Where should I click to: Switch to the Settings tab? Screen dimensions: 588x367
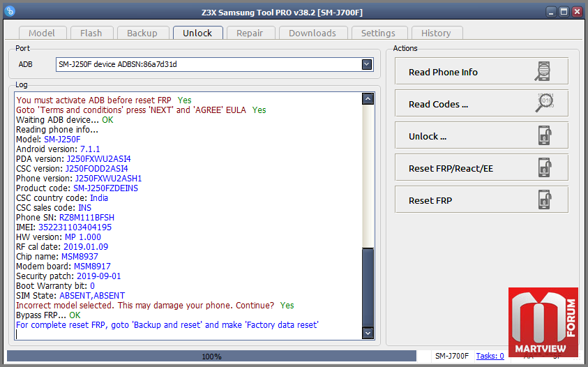click(378, 33)
